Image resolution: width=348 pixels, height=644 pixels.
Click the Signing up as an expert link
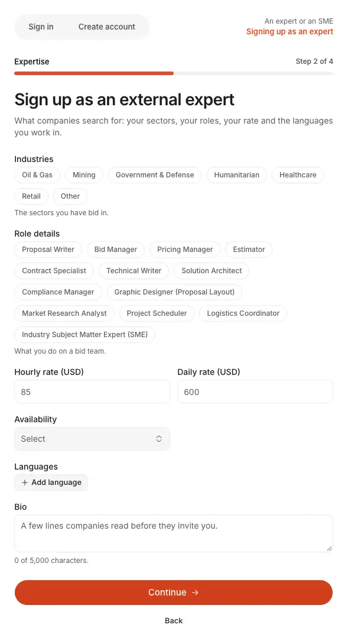[290, 31]
